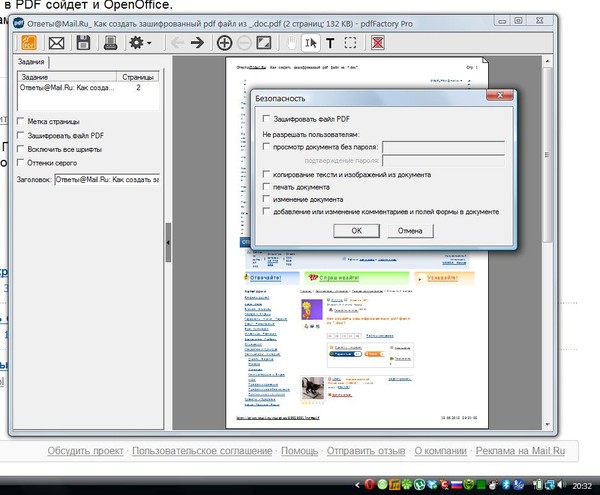Expand the gear icon's dropdown arrow
Image resolution: width=600 pixels, height=495 pixels.
pyautogui.click(x=149, y=43)
